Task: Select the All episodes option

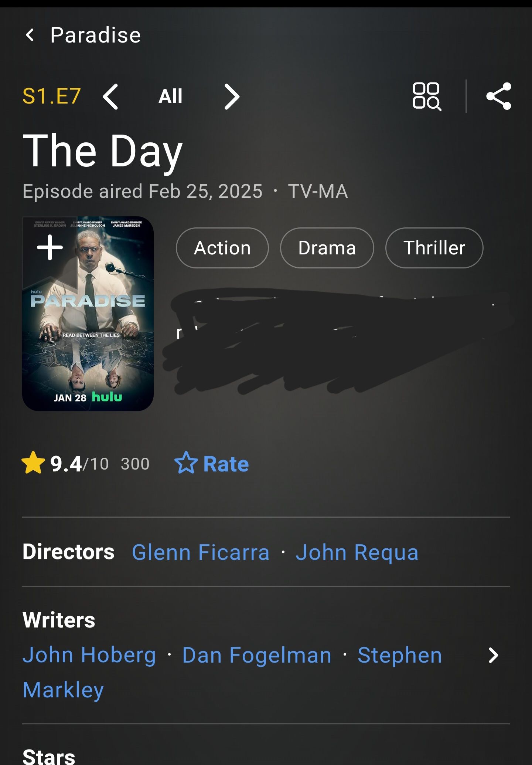Action: (x=170, y=97)
